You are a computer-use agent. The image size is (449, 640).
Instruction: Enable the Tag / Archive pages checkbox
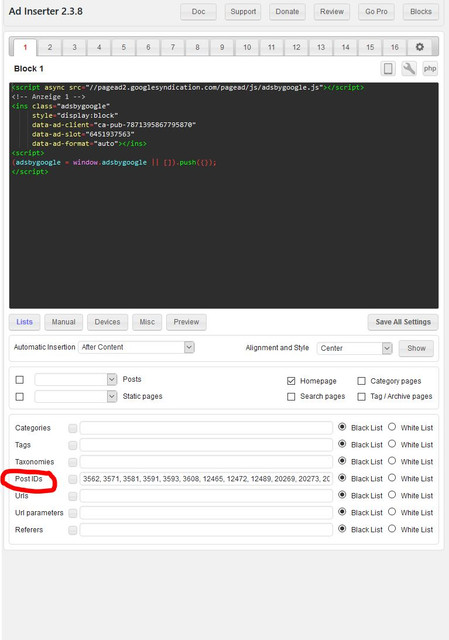click(x=361, y=397)
